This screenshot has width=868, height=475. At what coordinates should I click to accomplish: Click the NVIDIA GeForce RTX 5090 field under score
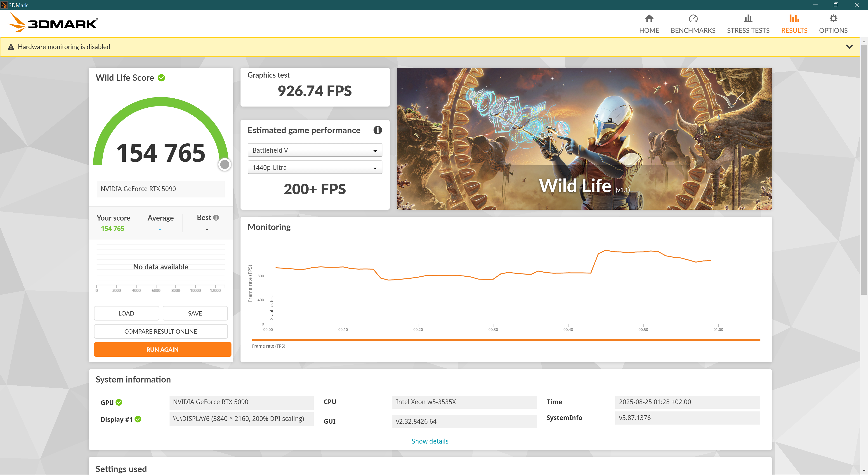161,189
